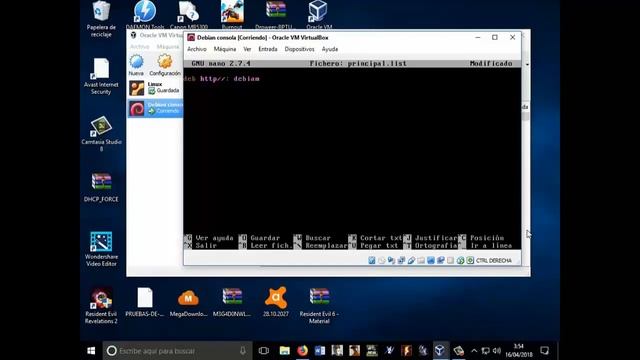Select Avast Internet Security desktop icon
This screenshot has height=360, width=640.
(101, 76)
